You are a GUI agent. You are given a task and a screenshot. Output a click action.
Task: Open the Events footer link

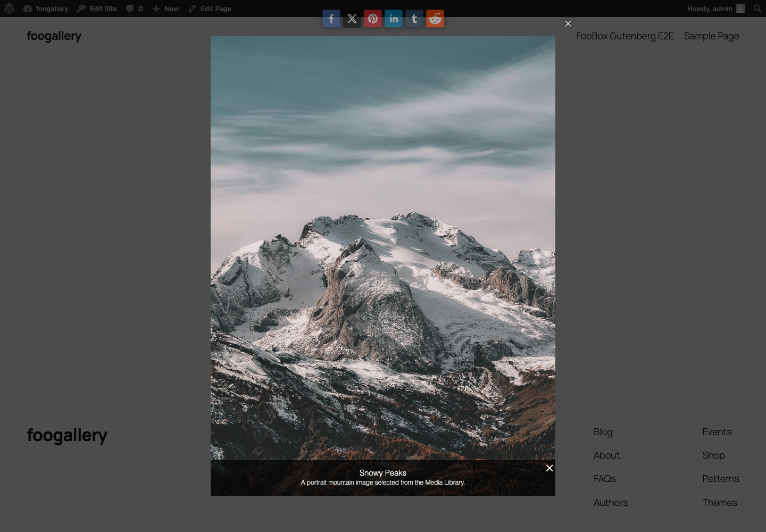[x=717, y=432]
